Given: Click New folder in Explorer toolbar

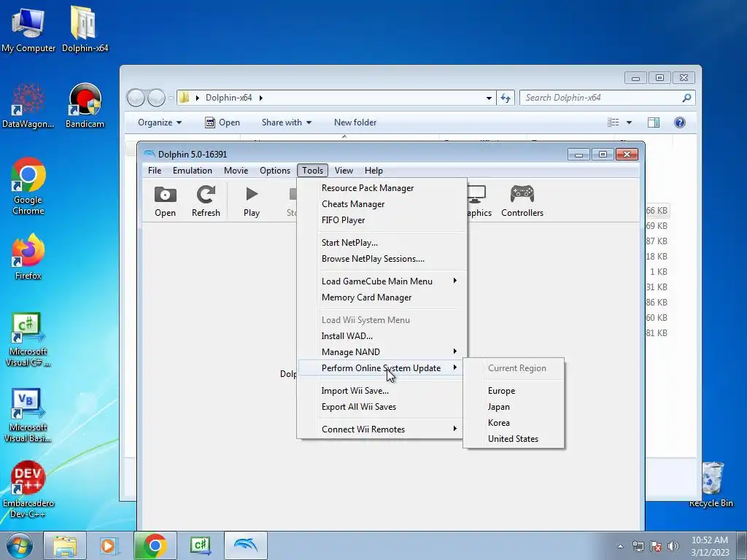Looking at the screenshot, I should (x=355, y=122).
